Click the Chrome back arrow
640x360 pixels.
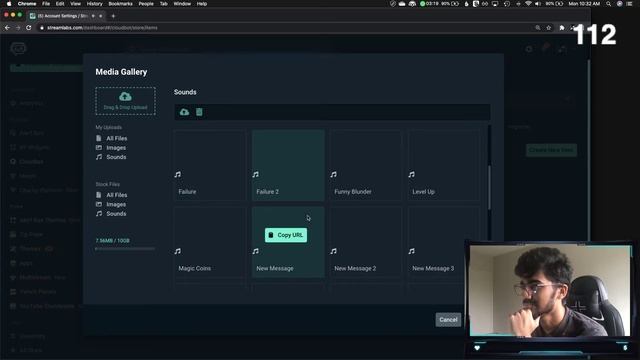(7, 28)
